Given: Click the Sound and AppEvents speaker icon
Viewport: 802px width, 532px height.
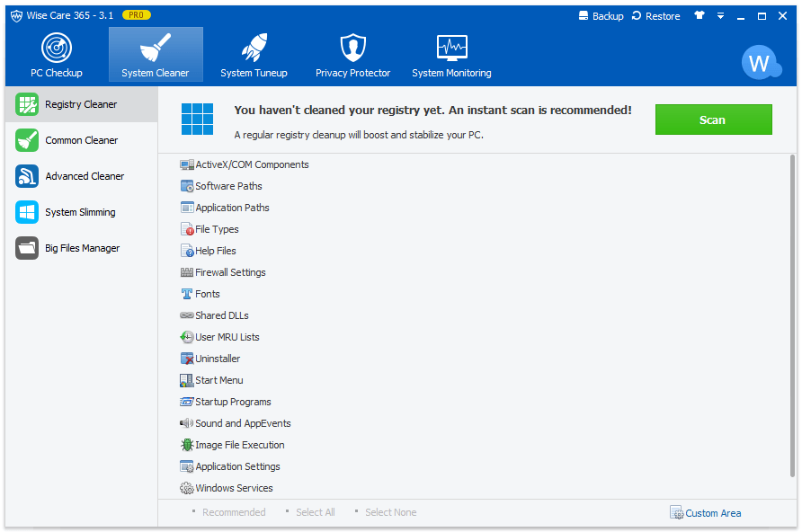Looking at the screenshot, I should point(187,423).
